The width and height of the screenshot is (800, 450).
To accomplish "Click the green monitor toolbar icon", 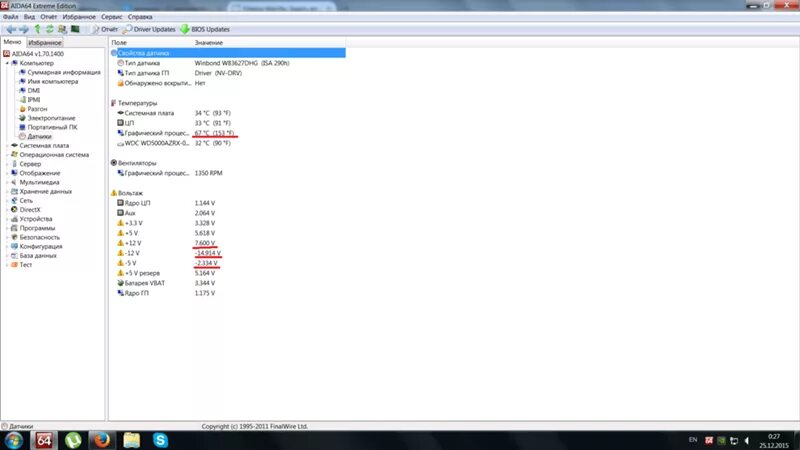I will pyautogui.click(x=75, y=29).
